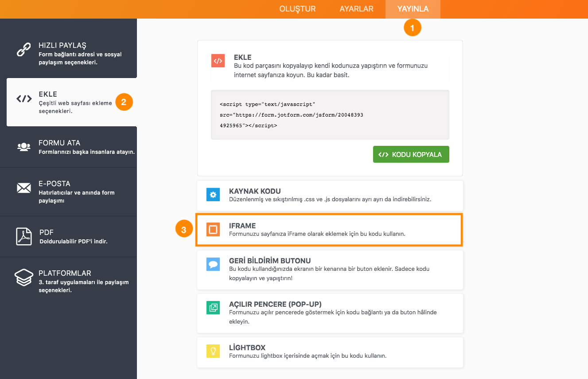The image size is (588, 379).
Task: Switch to the OLUŞTUR tab
Action: point(297,9)
